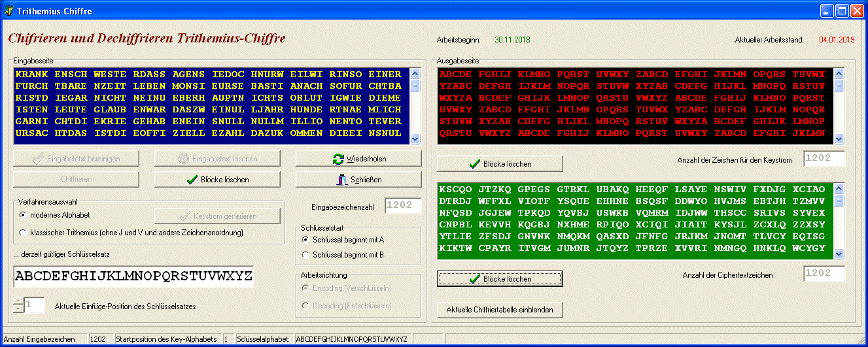Click the Chiffrieren button
868x347 pixels.
click(77, 180)
